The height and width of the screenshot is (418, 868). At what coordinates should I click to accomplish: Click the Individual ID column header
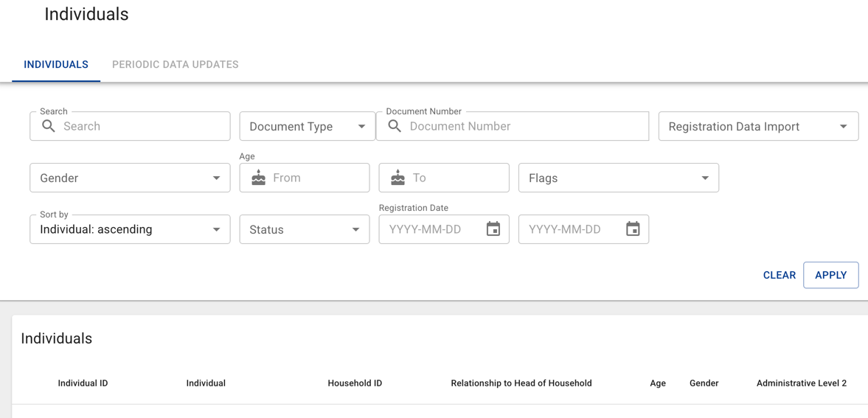pyautogui.click(x=83, y=383)
